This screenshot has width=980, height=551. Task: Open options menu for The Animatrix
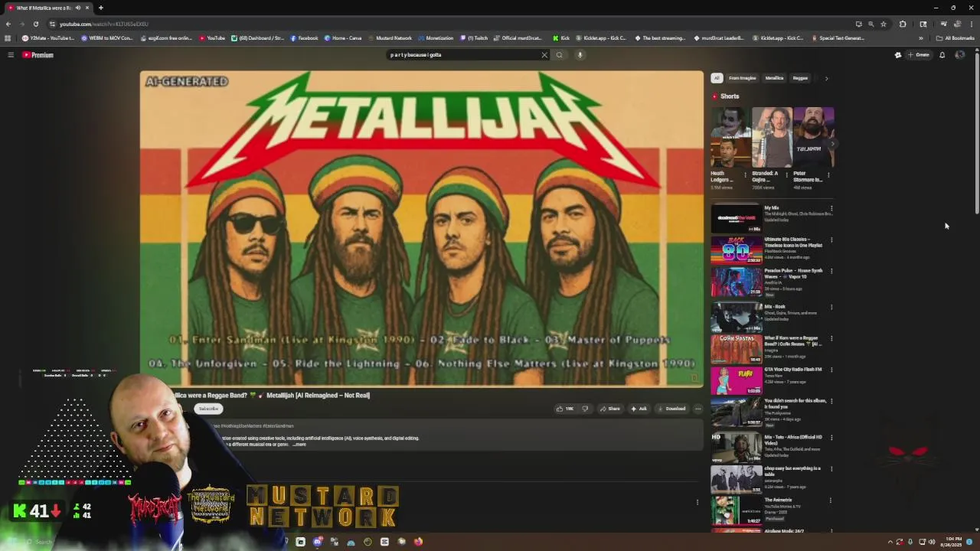(x=831, y=500)
